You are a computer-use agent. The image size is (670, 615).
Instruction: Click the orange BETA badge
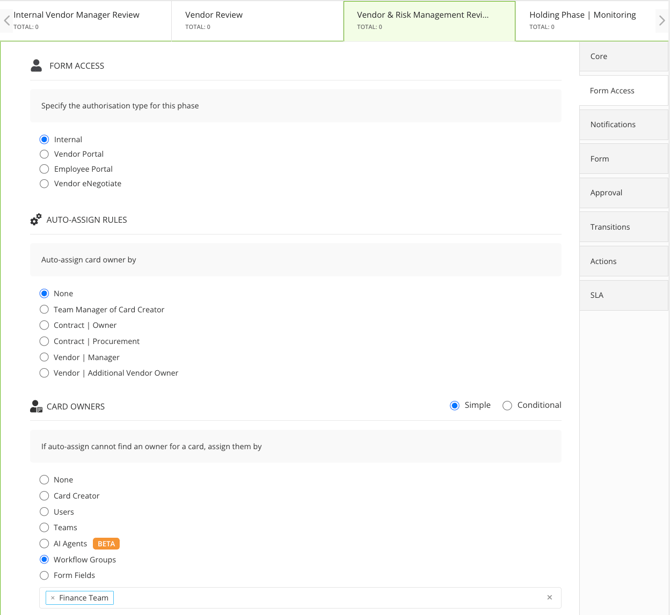[x=106, y=543]
